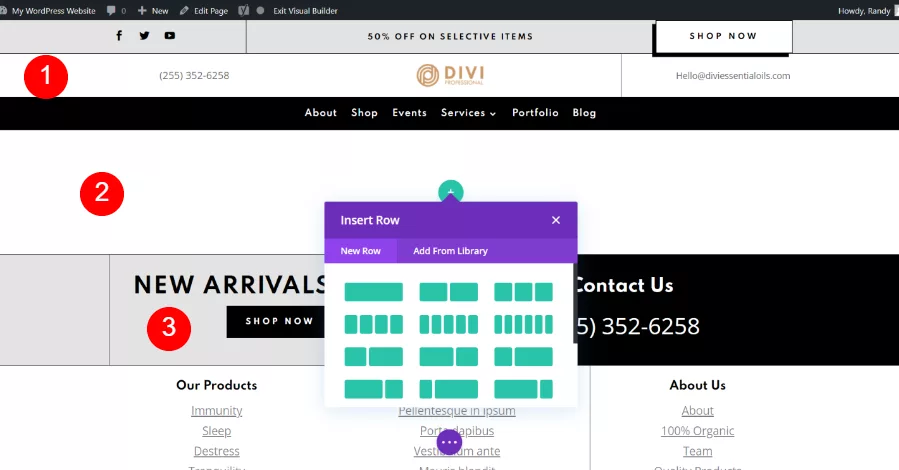The image size is (899, 470).
Task: Click the teal add-row plus button
Action: click(x=451, y=192)
